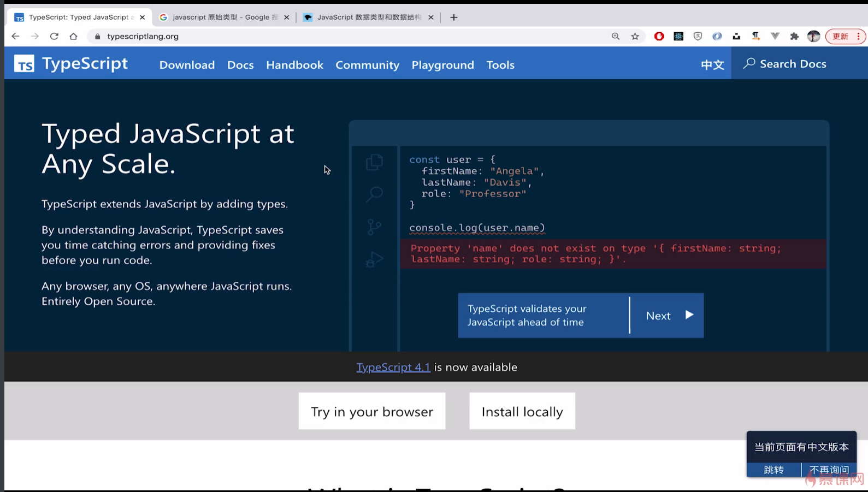Open the browser home page icon
The width and height of the screenshot is (868, 492).
click(73, 36)
